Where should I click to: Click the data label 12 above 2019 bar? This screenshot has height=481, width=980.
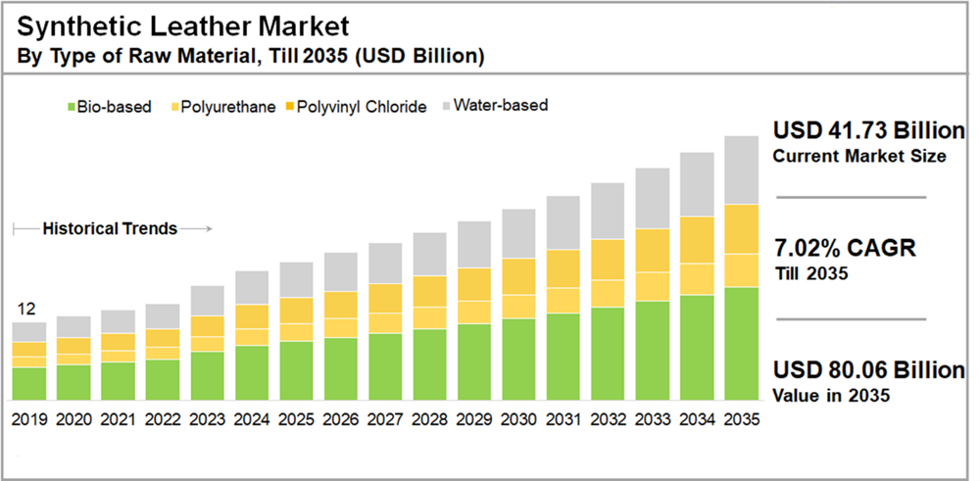pyautogui.click(x=28, y=311)
